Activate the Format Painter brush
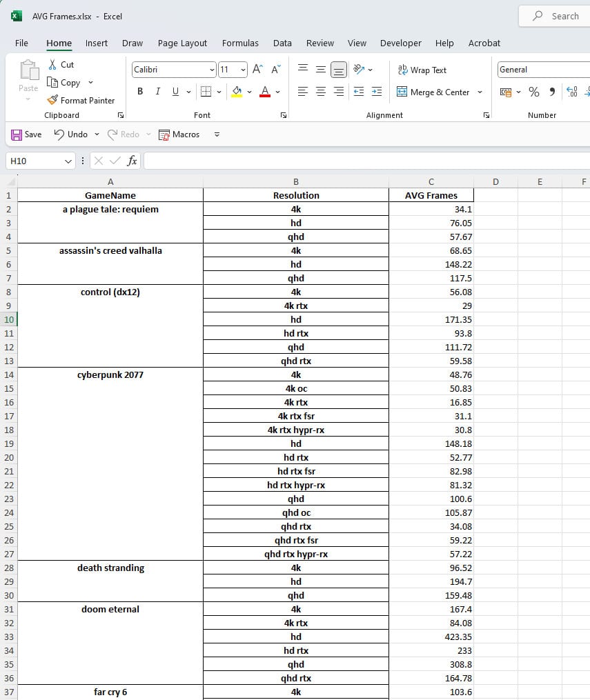The height and width of the screenshot is (700, 590). click(x=52, y=100)
